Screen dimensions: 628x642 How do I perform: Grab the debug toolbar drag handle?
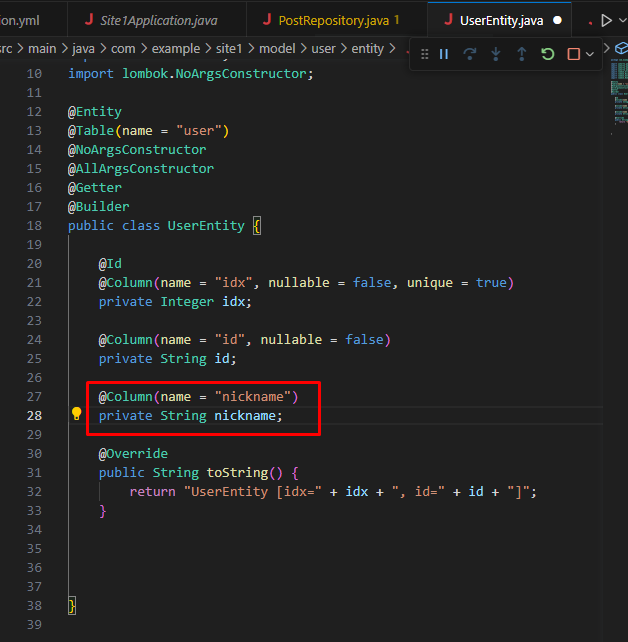425,54
